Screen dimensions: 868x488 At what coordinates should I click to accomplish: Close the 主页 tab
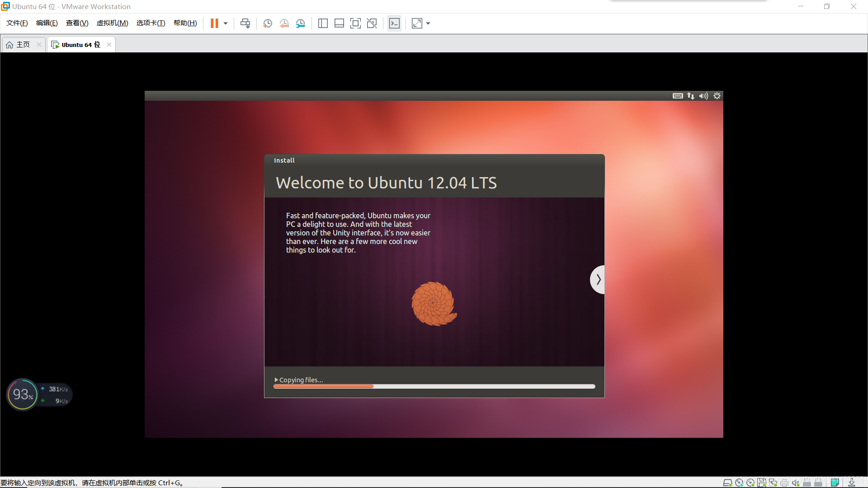click(39, 45)
